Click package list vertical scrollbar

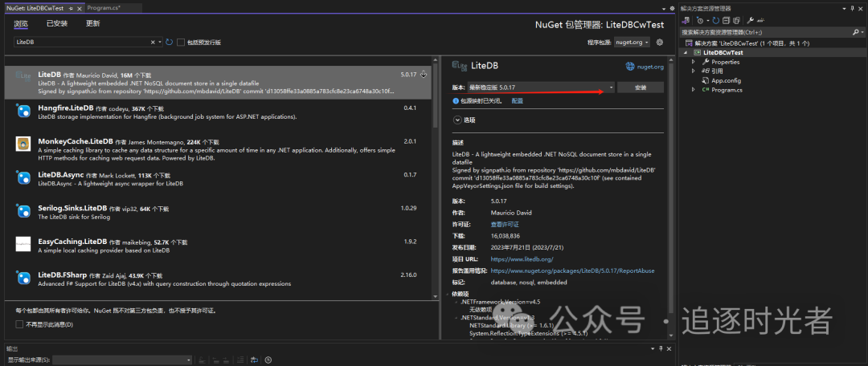pos(436,177)
